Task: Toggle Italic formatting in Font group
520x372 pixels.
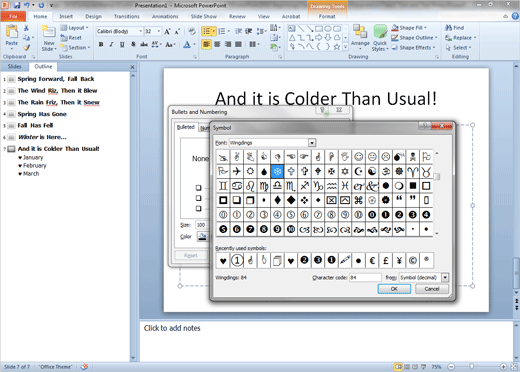Action: click(x=112, y=44)
